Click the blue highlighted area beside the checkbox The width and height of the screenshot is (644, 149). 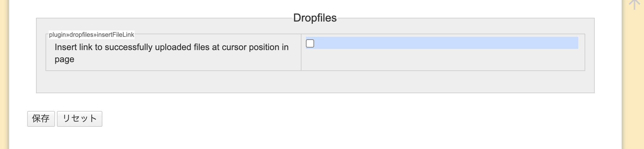click(446, 43)
